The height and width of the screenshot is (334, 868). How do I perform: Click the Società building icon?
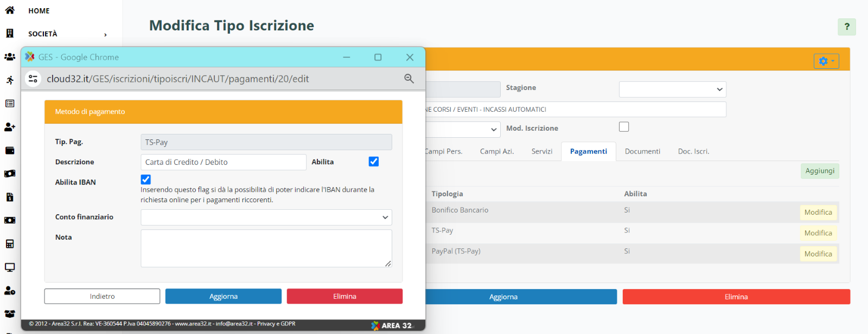[10, 34]
